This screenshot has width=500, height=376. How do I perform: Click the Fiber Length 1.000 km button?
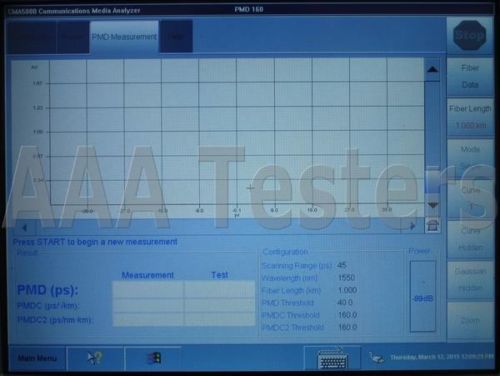[x=470, y=117]
